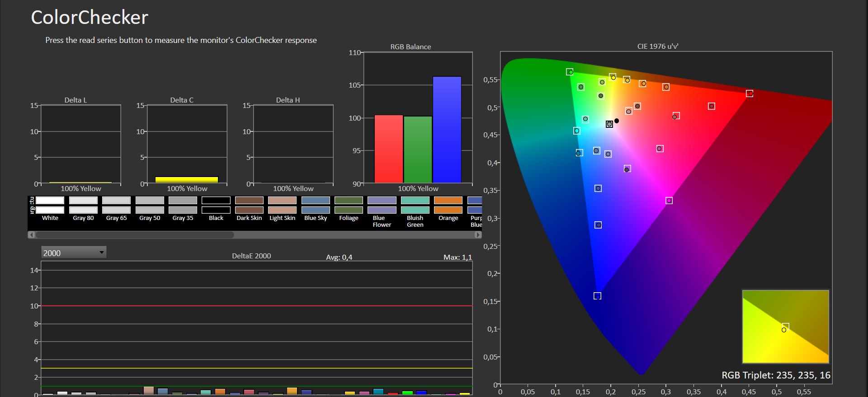Open the DeltaE formula dropdown showing 2000

[74, 252]
